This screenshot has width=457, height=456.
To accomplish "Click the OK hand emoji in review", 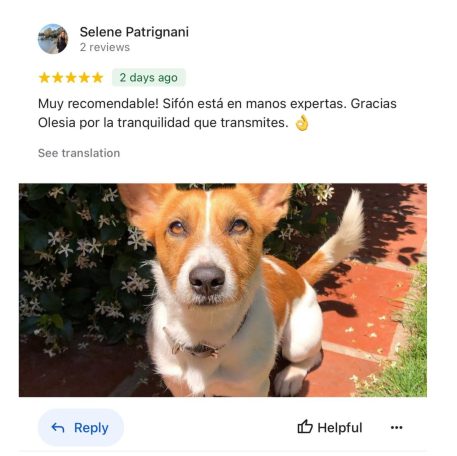I will pyautogui.click(x=302, y=123).
